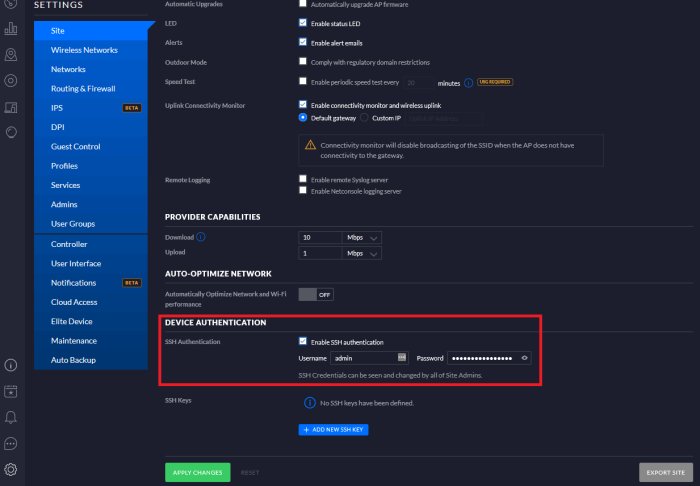Viewport: 700px width, 486px height.
Task: Click the Settings gear icon
Action: (x=11, y=469)
